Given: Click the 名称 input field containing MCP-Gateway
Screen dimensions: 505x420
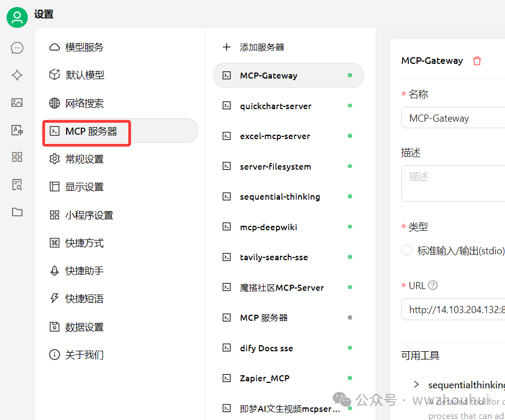Looking at the screenshot, I should (x=453, y=118).
